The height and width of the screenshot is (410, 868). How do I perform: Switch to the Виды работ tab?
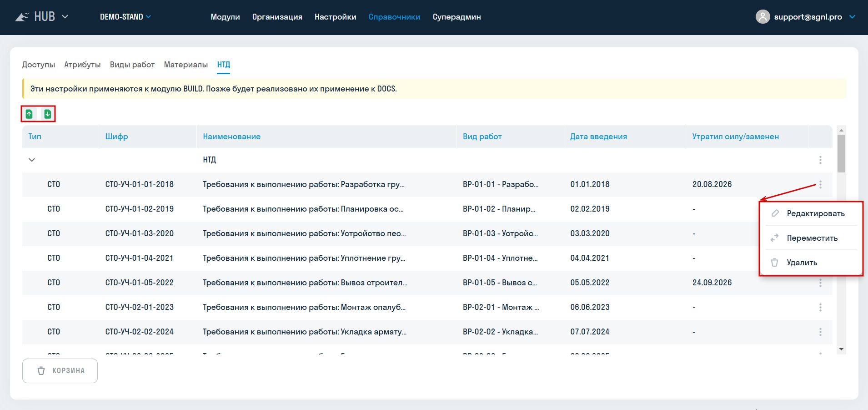click(132, 65)
